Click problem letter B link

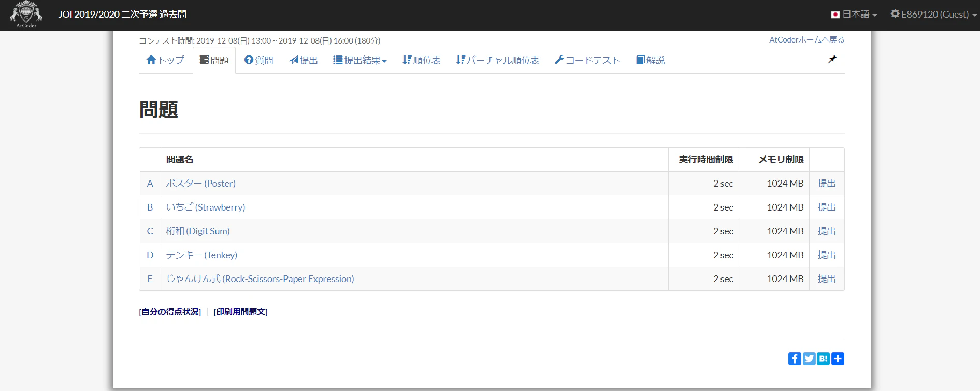coord(150,207)
